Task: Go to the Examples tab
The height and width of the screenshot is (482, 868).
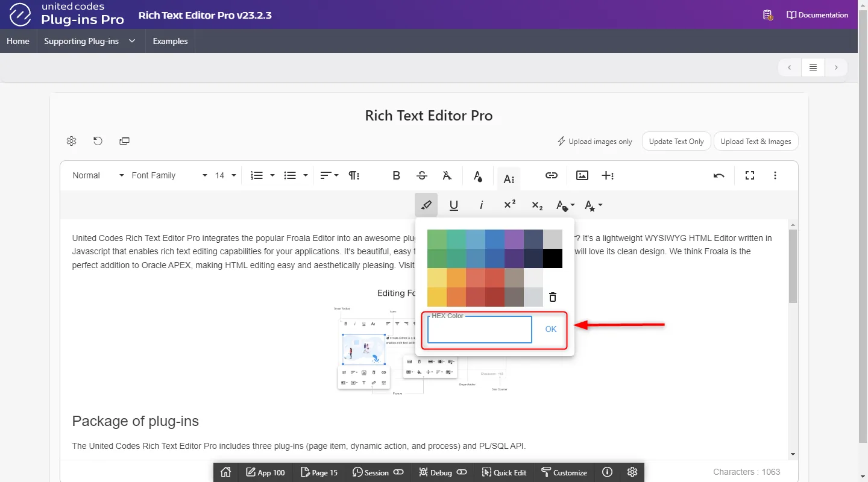Action: (170, 41)
